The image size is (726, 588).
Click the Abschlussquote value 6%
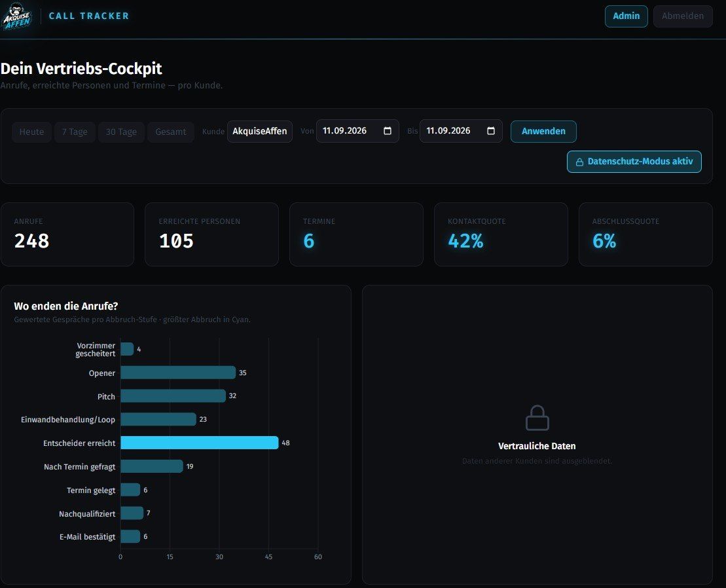[x=604, y=241]
